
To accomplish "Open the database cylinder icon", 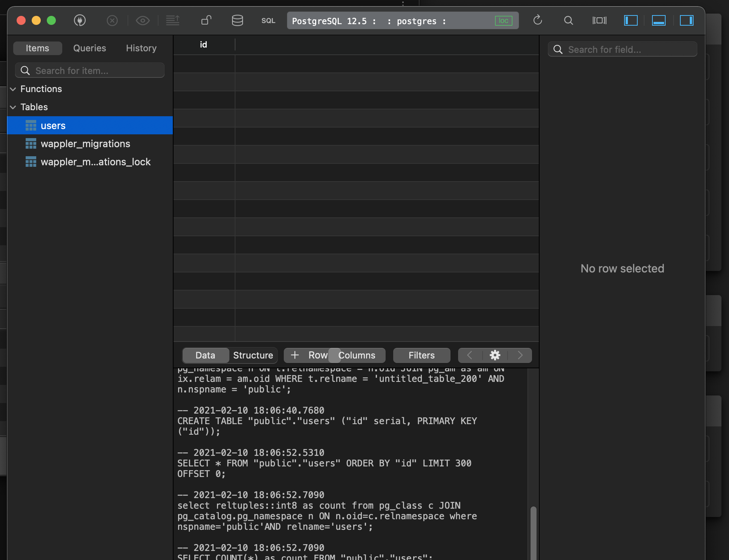I will (237, 20).
